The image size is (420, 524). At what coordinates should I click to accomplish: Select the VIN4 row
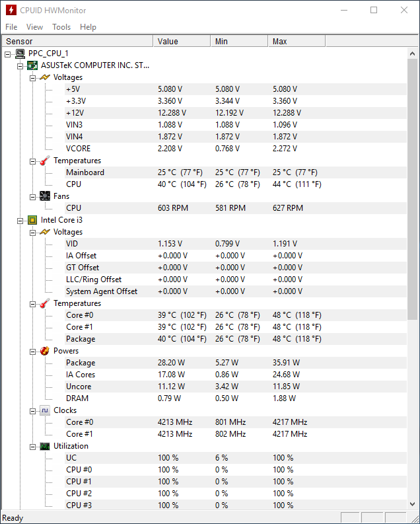[x=236, y=137]
